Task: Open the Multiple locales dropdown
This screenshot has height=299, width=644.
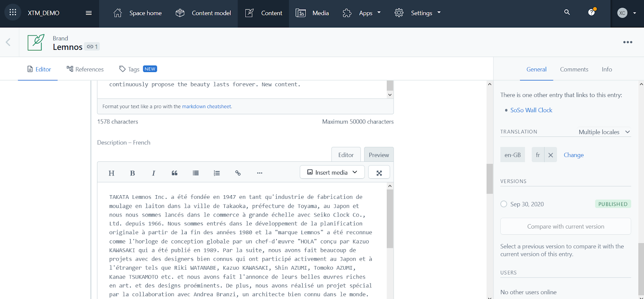Action: (604, 132)
